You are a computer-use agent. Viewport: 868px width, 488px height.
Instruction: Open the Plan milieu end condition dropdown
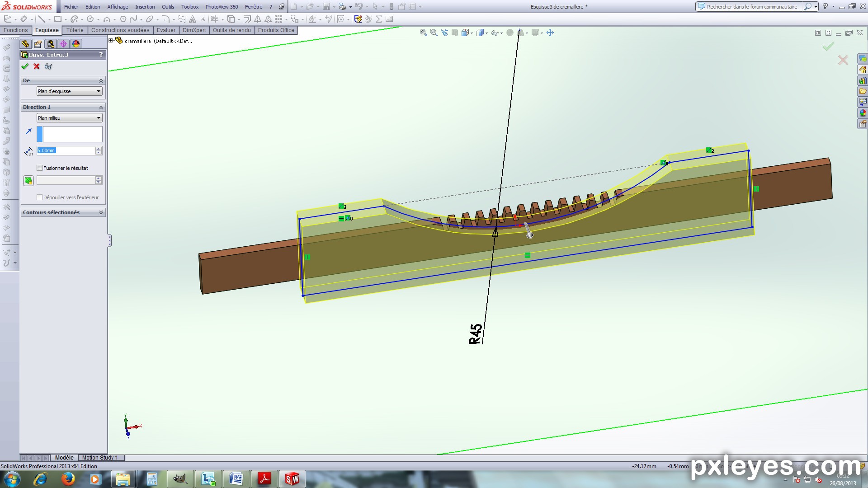coord(70,118)
